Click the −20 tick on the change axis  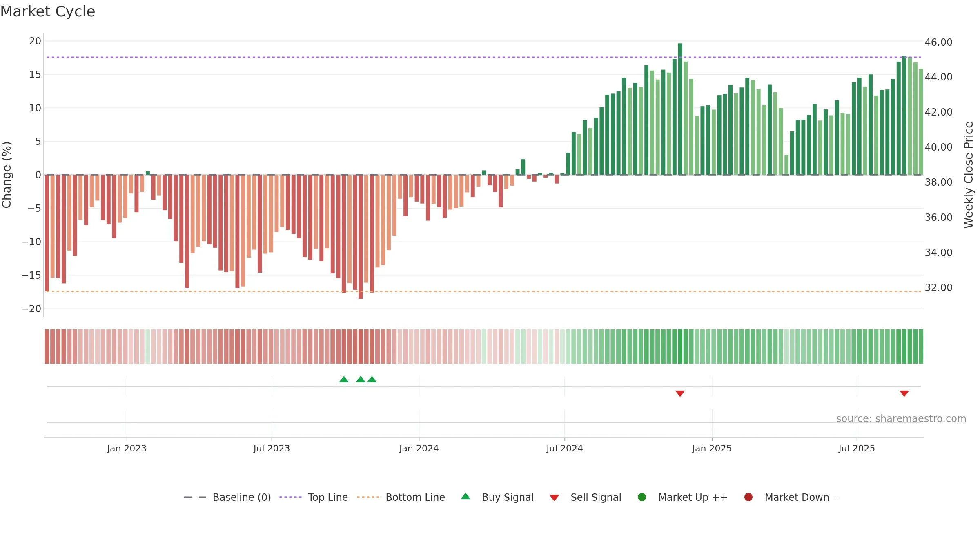31,309
